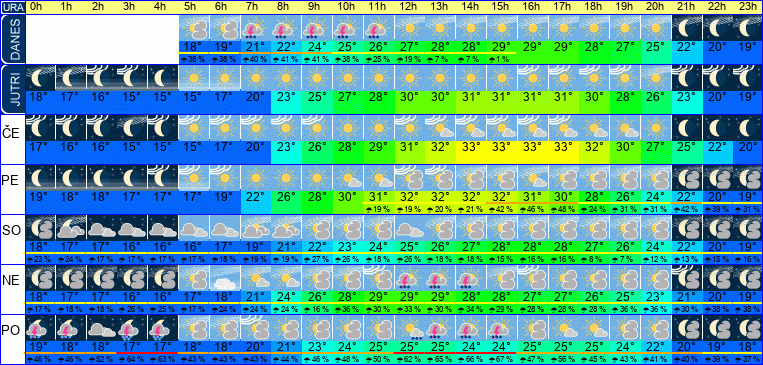The image size is (763, 365).
Task: Click the SO row day label
Action: [x=12, y=231]
